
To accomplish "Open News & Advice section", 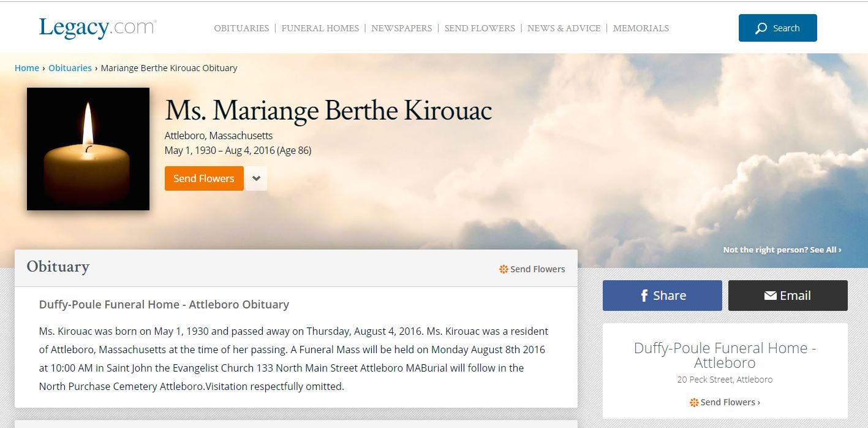I will [564, 28].
